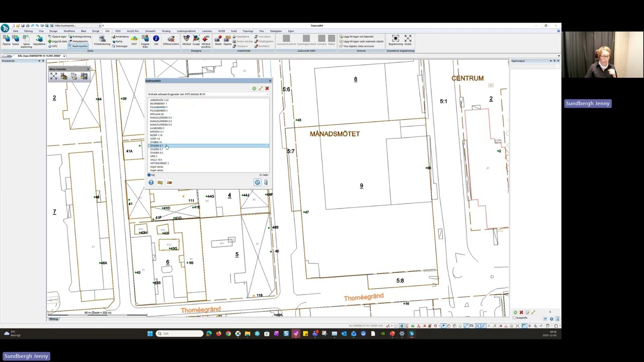The width and height of the screenshot is (644, 362).
Task: Click the Spara ribbon icon
Action: pos(16,39)
